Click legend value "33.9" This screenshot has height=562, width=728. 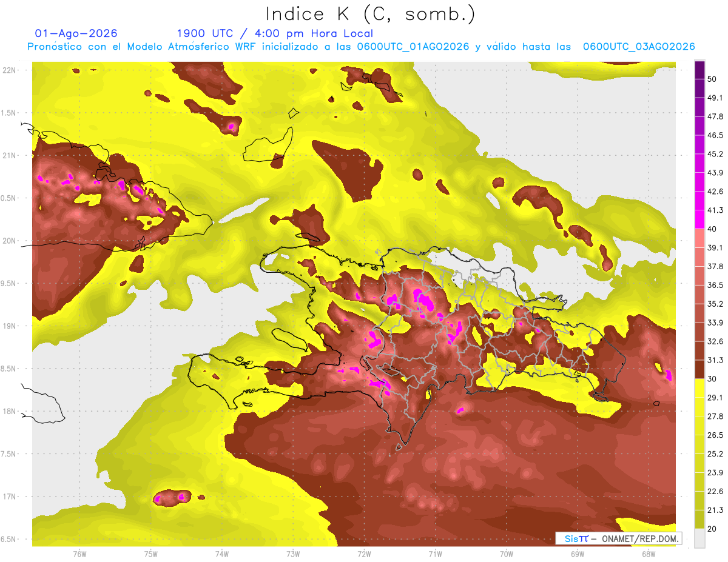[715, 323]
